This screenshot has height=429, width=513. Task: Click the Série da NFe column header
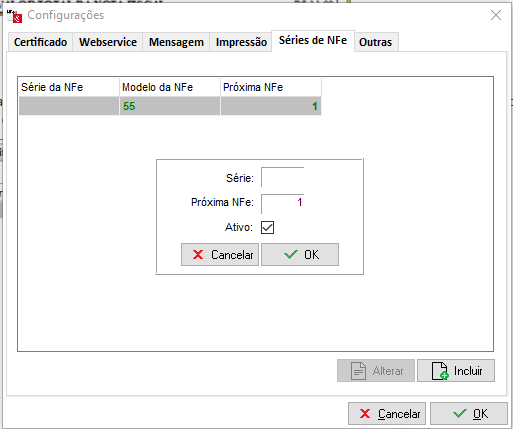[x=69, y=87]
